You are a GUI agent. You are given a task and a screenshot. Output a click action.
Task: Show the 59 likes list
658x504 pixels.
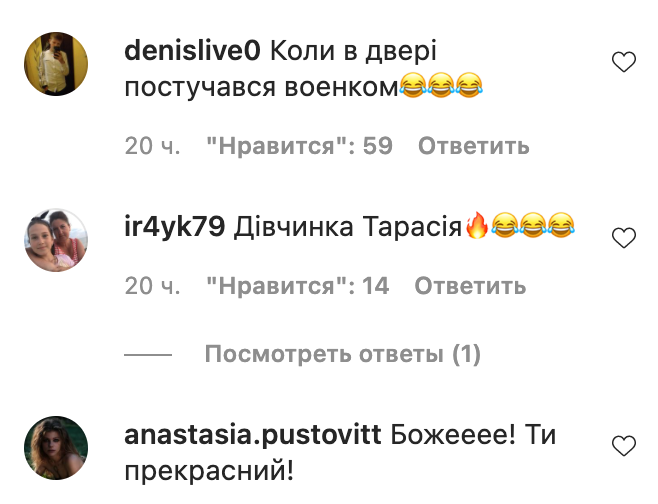pos(300,146)
